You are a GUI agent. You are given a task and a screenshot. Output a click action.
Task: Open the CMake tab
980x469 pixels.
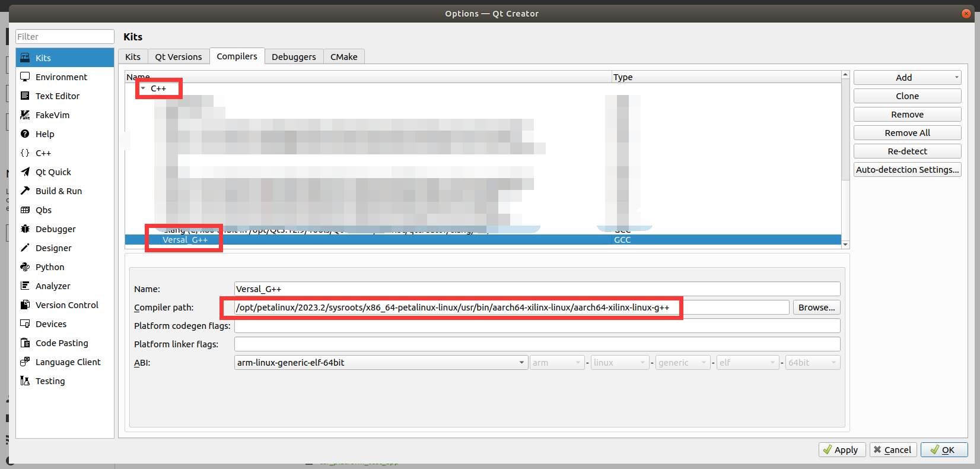pos(344,57)
